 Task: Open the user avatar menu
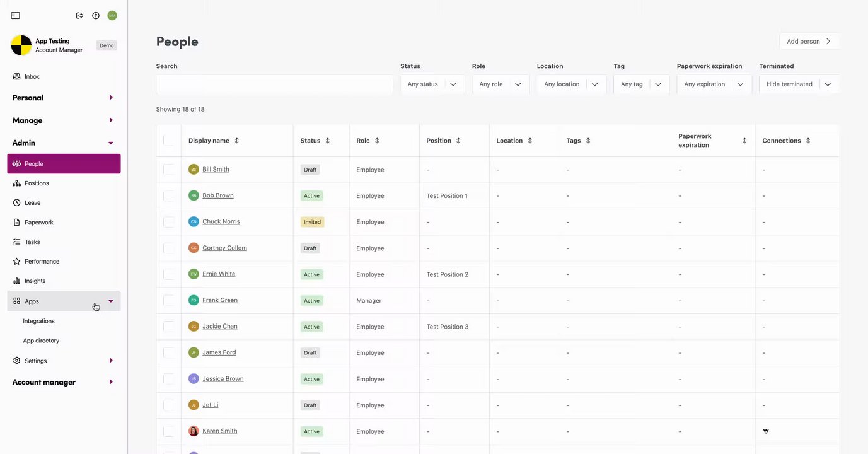coord(112,15)
